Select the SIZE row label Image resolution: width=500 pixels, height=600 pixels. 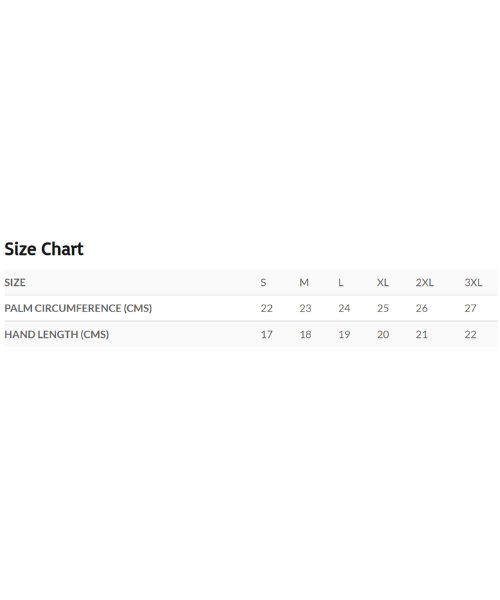click(x=15, y=282)
